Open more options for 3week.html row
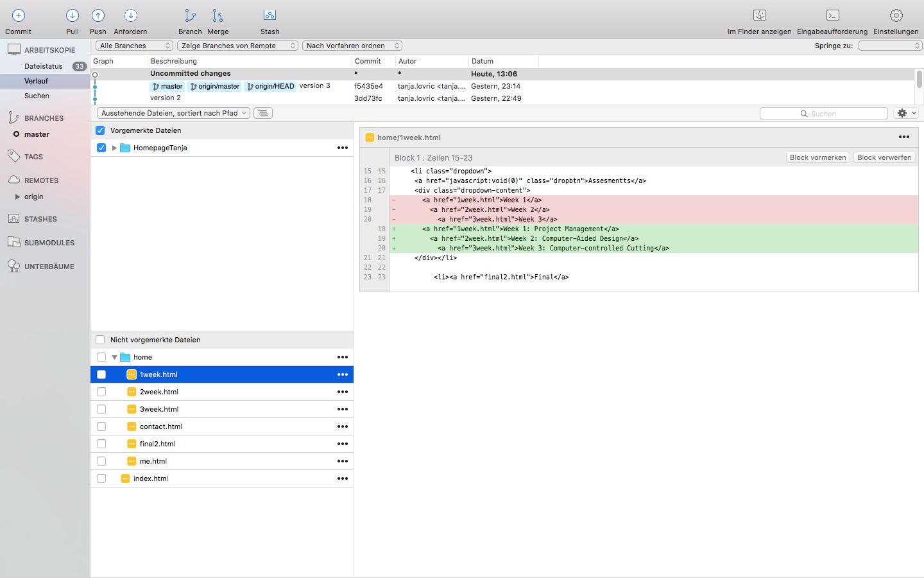This screenshot has height=578, width=924. (343, 409)
